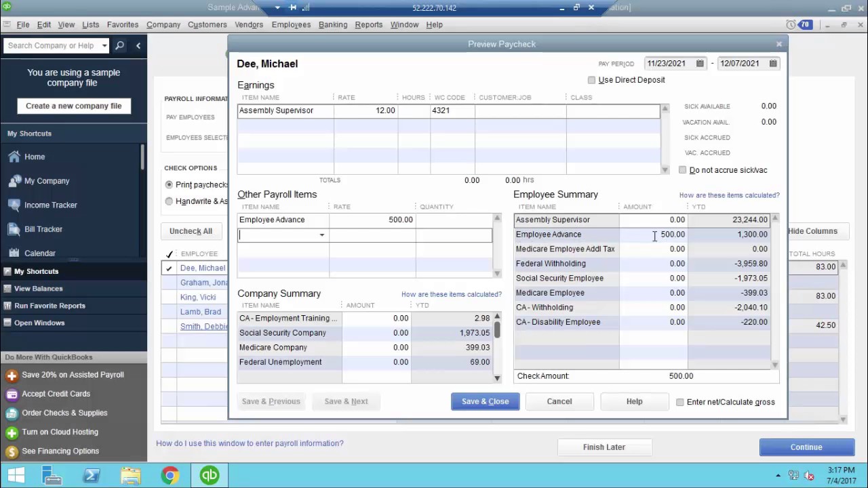Click QuickBooks taskbar icon
The height and width of the screenshot is (488, 868).
(209, 475)
